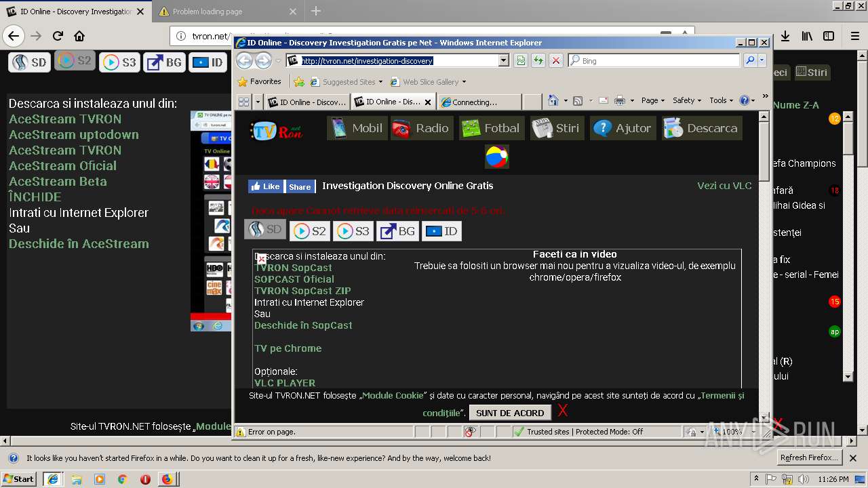Select the BG stream source in IE
The height and width of the screenshot is (488, 868).
397,231
